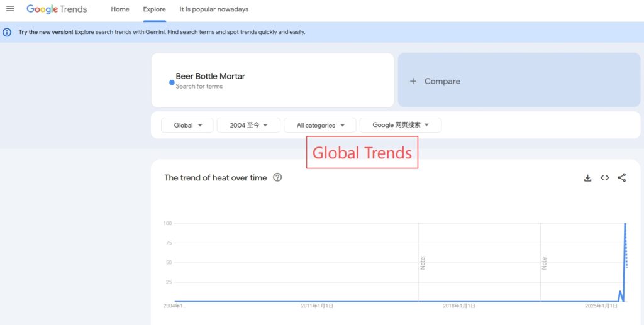Share the trend chart
The width and height of the screenshot is (644, 325).
point(621,178)
